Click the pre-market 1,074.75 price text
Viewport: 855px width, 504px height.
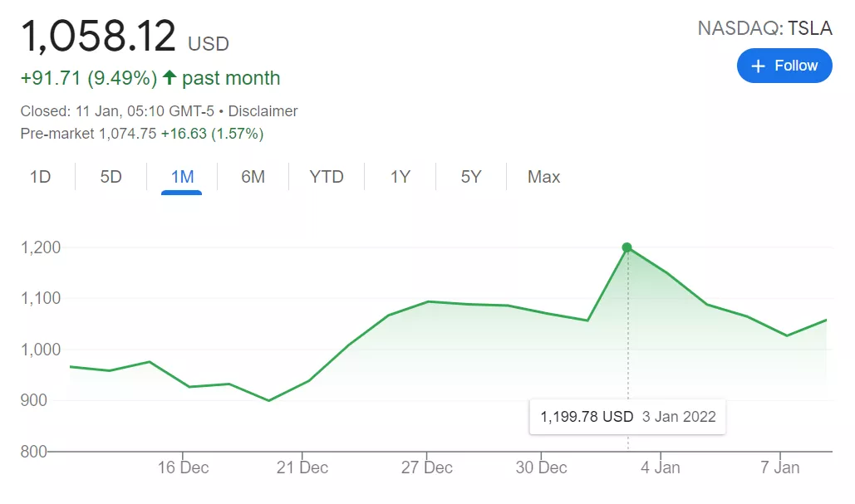coord(127,134)
